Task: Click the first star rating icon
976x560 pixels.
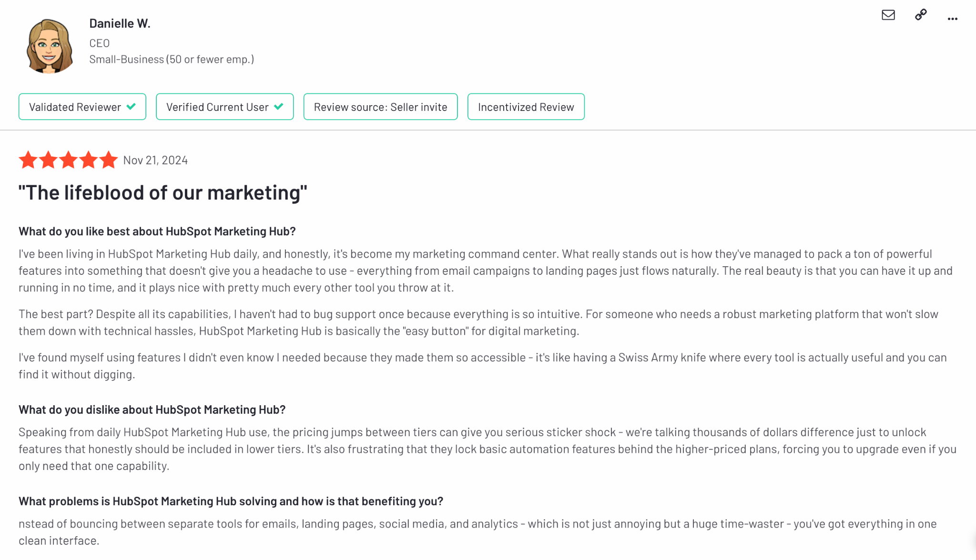Action: 28,160
